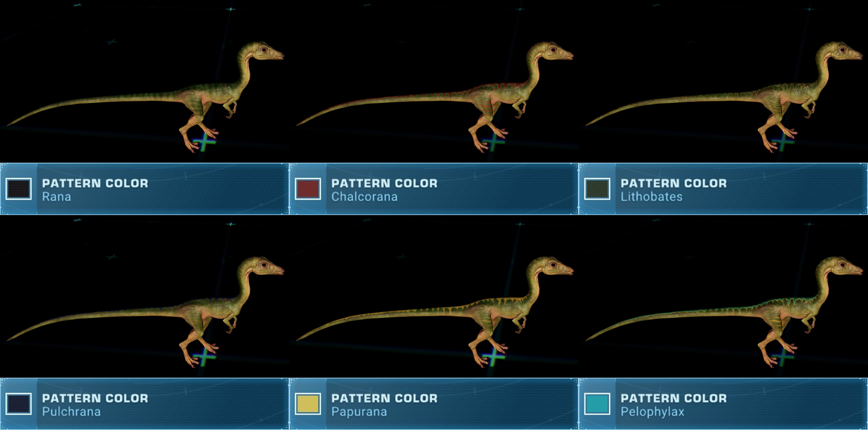Viewport: 868px width, 430px height.
Task: Click the red Chalcorana color swatch
Action: [x=308, y=189]
